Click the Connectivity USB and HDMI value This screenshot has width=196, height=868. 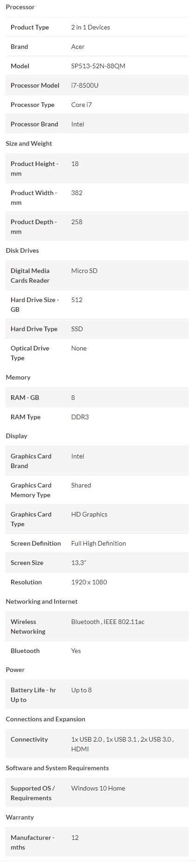point(122,744)
